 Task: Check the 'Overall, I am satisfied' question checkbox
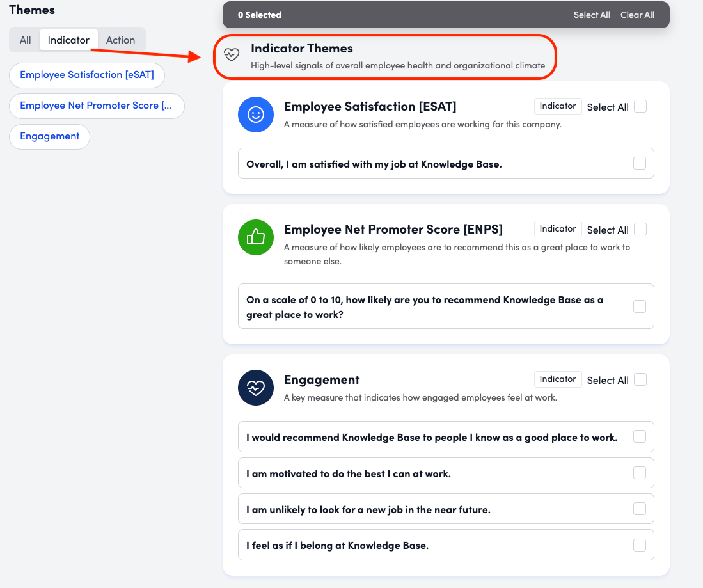(639, 163)
